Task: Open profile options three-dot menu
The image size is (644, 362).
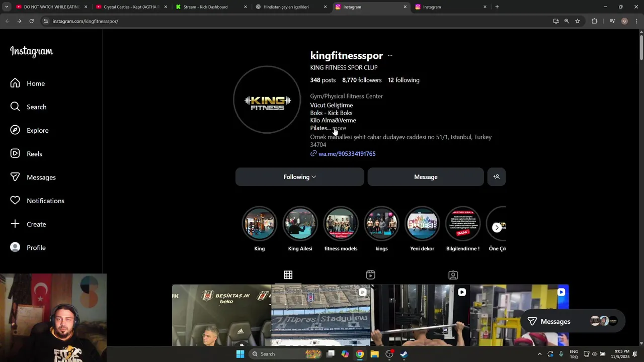Action: pyautogui.click(x=390, y=55)
